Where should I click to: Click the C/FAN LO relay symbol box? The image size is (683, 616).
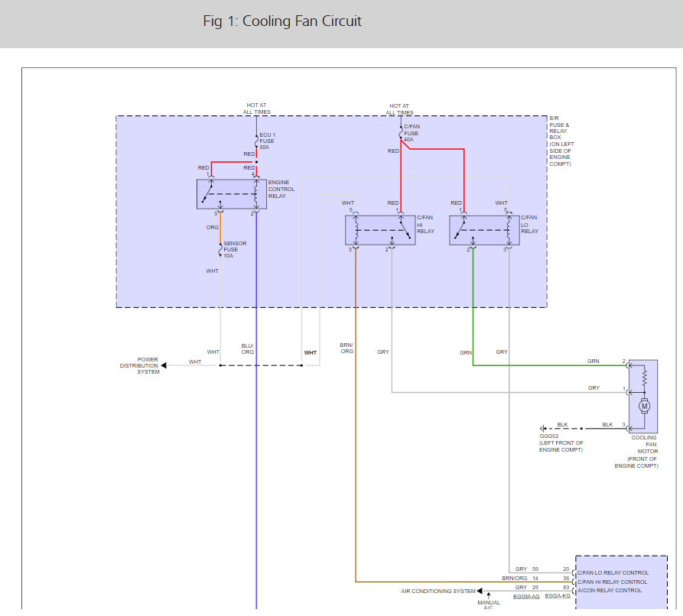pyautogui.click(x=484, y=230)
